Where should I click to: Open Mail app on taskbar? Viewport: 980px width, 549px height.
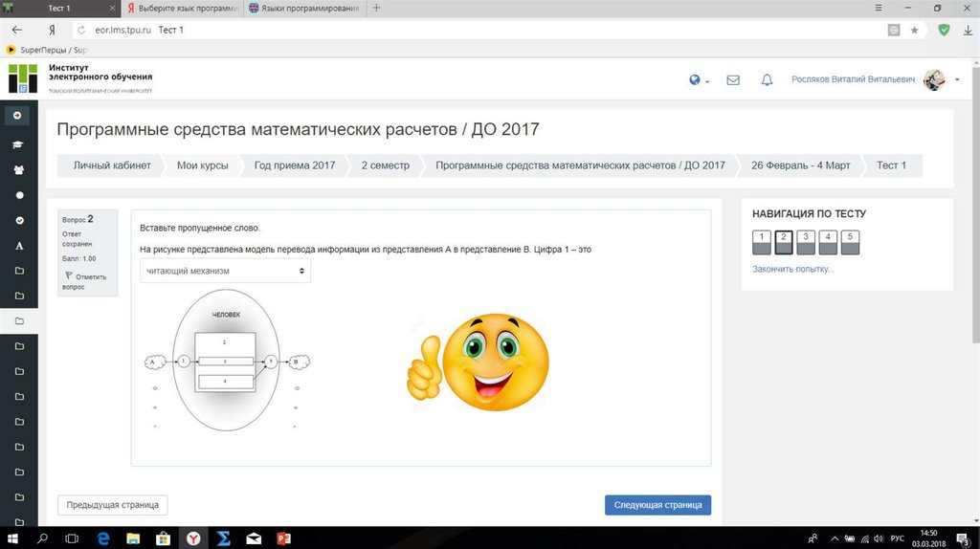254,538
